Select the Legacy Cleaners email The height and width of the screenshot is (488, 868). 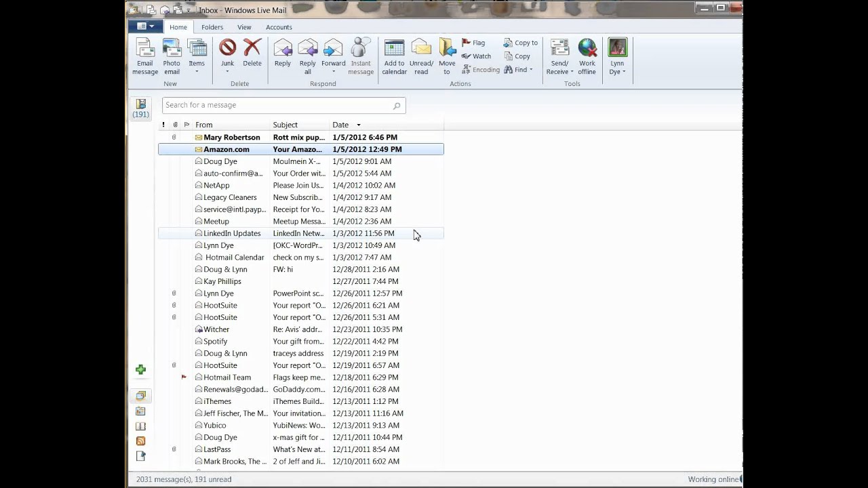tap(301, 197)
